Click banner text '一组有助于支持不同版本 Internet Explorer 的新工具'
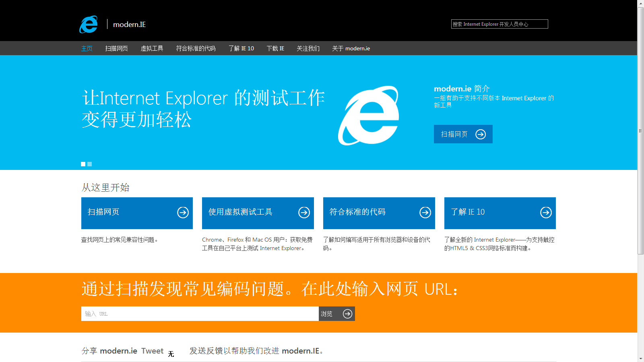644x362 pixels. click(494, 101)
